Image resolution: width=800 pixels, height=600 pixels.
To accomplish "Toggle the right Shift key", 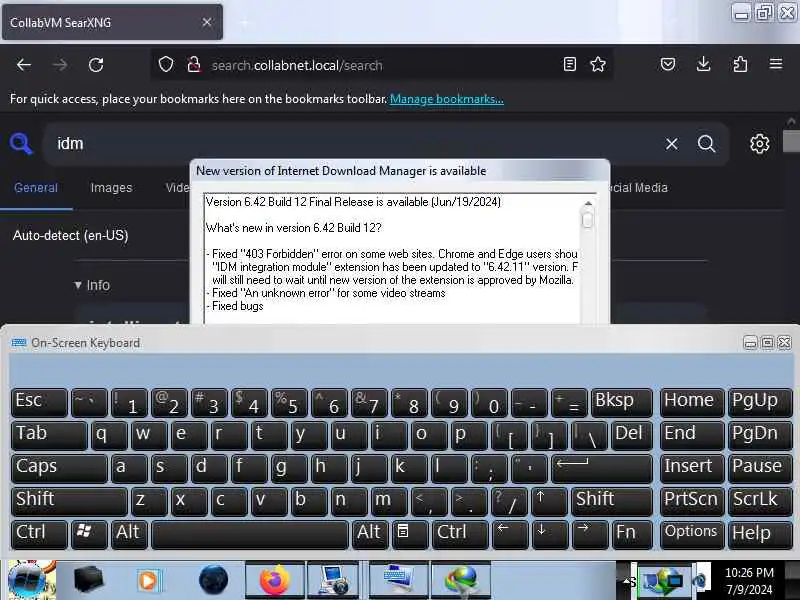I will point(612,501).
